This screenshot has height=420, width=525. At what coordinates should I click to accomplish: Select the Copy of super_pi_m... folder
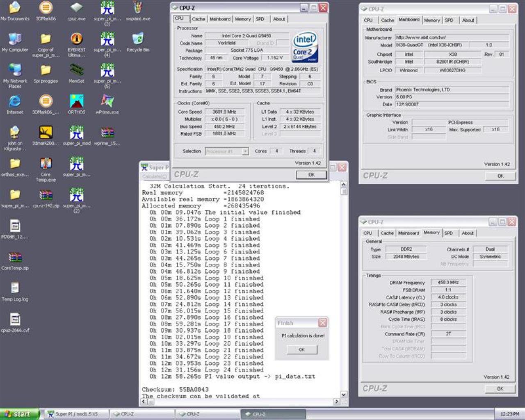[46, 45]
